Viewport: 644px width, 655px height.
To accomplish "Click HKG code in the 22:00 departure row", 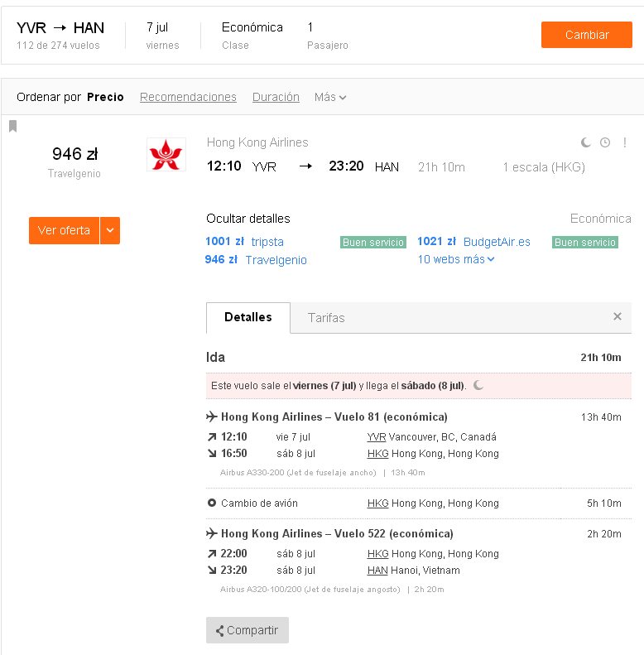I will (x=378, y=553).
